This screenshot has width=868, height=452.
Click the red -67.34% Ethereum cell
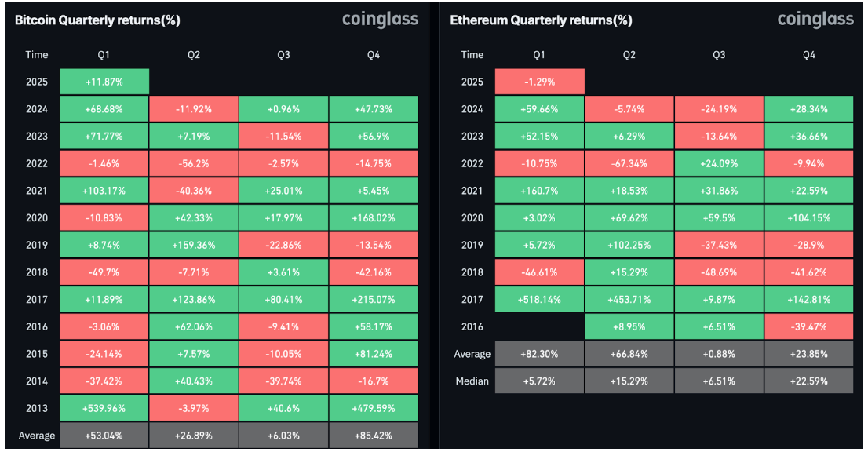coord(629,164)
